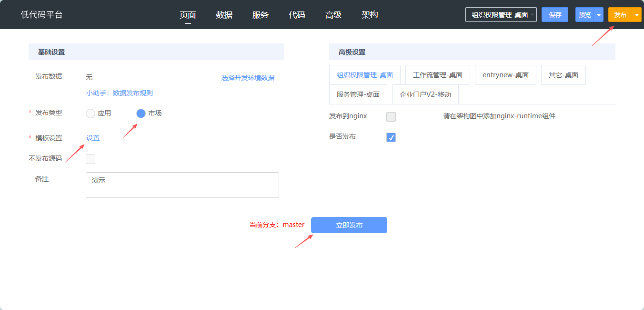Open the 企业门户V2-移动 tab
The height and width of the screenshot is (310, 644).
tap(425, 94)
